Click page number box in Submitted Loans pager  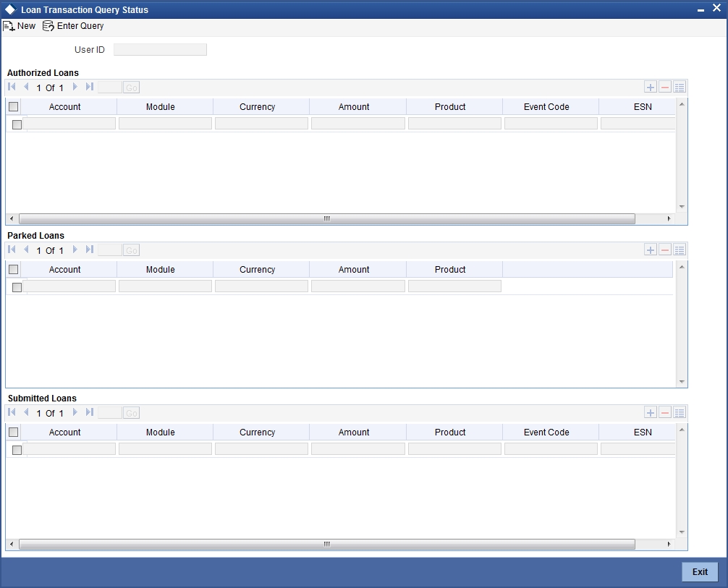tap(110, 412)
